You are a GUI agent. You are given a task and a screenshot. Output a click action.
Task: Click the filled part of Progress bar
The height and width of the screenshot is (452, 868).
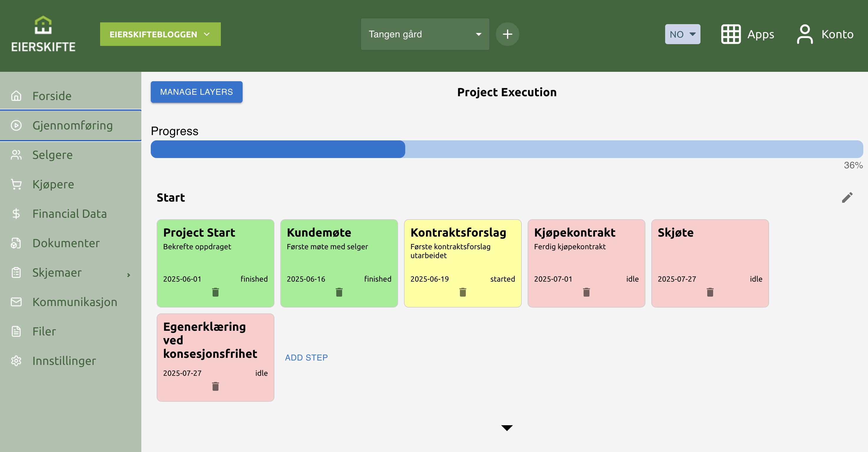[x=278, y=149]
